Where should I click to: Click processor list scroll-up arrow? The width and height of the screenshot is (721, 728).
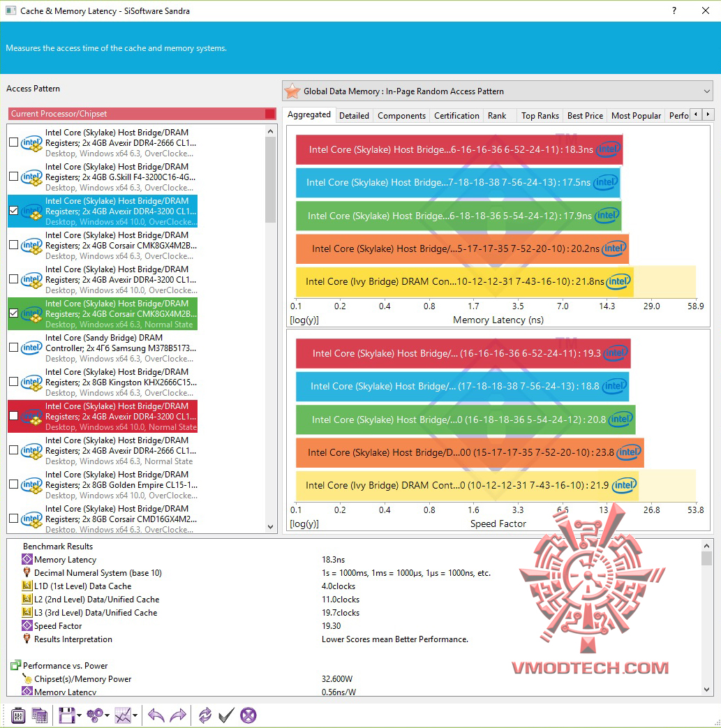tap(271, 131)
